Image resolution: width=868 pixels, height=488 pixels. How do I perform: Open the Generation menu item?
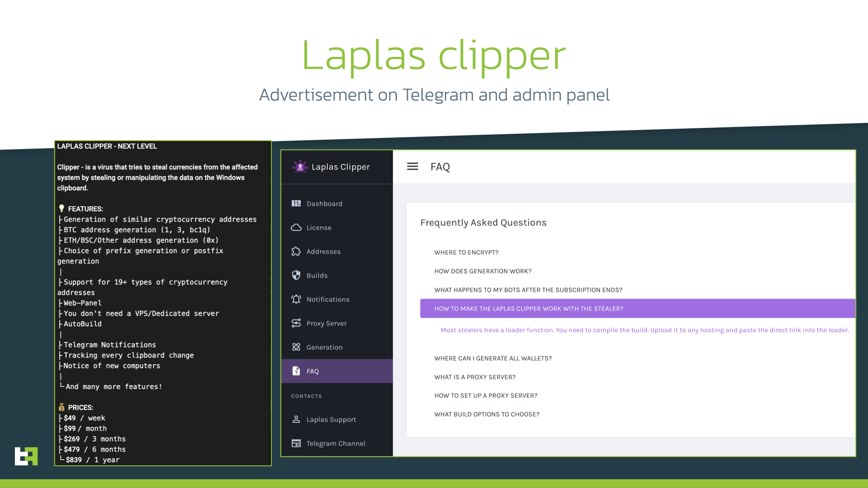337,347
